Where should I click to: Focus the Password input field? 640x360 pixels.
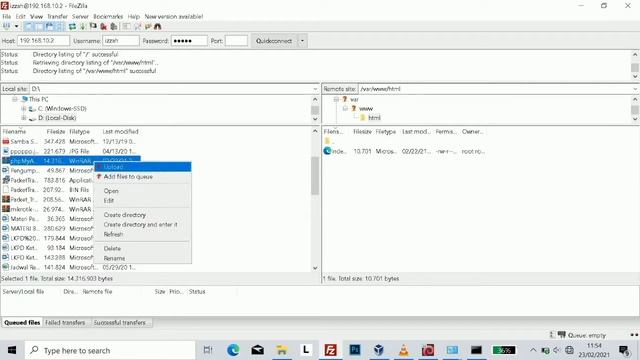(x=189, y=41)
